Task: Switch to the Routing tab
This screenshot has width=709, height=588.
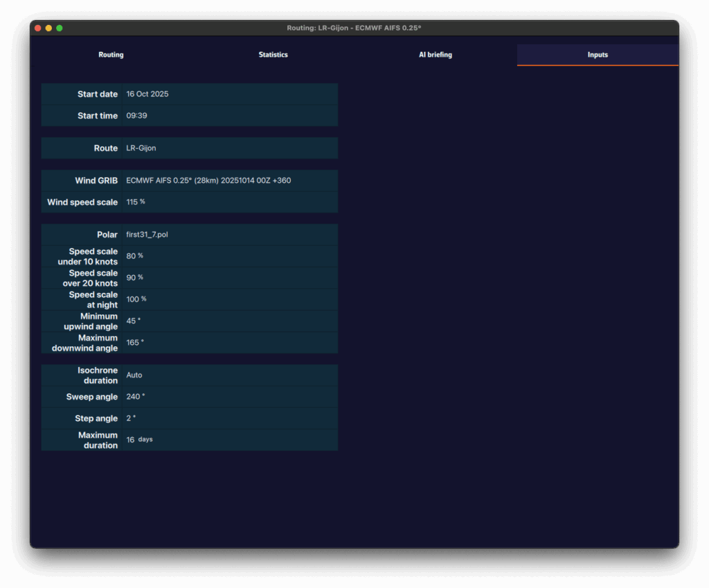Action: pyautogui.click(x=111, y=55)
